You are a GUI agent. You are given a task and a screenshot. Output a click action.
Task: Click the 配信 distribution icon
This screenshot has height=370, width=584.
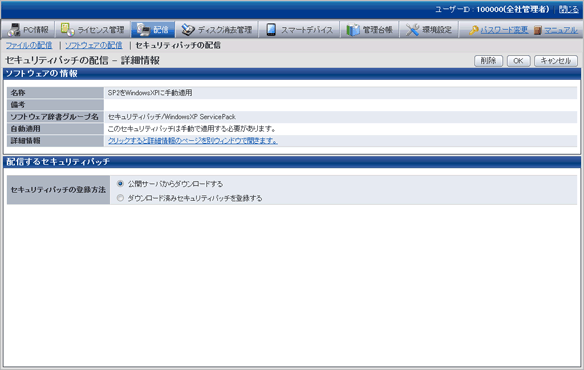(143, 29)
